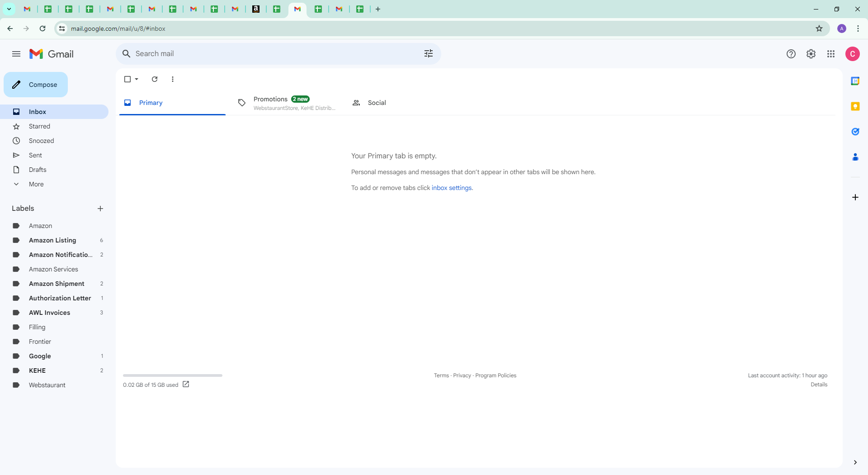Open the Filling label
This screenshot has width=868, height=475.
[54, 327]
